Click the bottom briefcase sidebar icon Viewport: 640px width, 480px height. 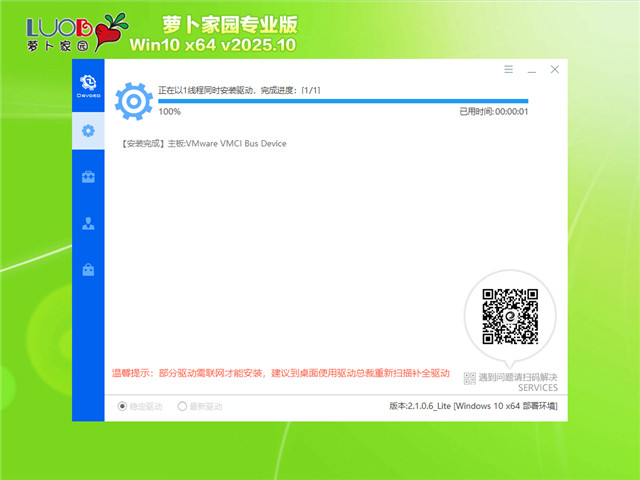88,269
